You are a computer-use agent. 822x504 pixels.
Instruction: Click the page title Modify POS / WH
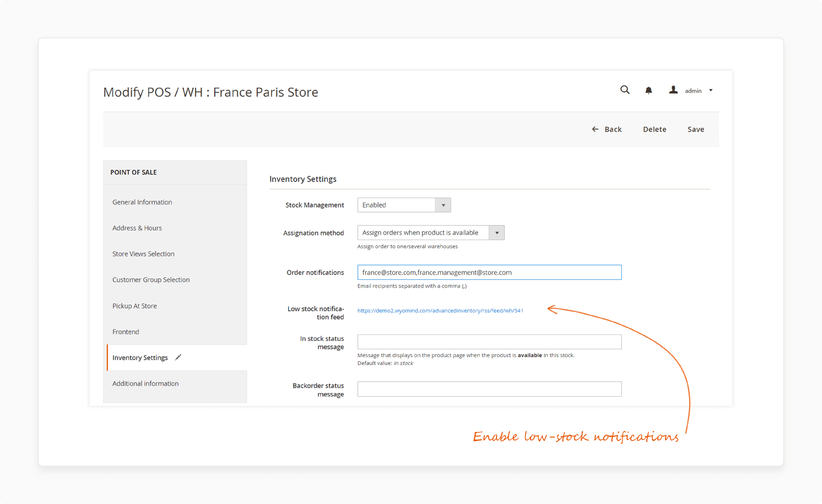point(211,92)
